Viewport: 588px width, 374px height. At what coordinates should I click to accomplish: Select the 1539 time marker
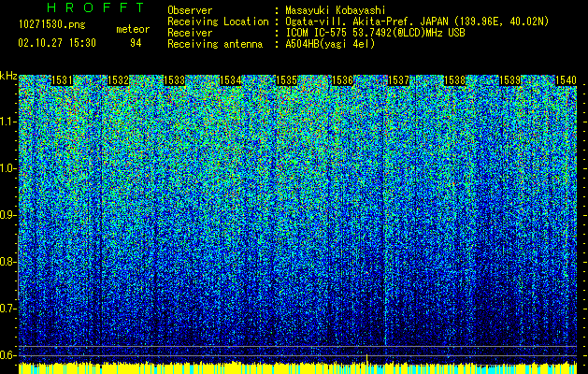[x=510, y=80]
